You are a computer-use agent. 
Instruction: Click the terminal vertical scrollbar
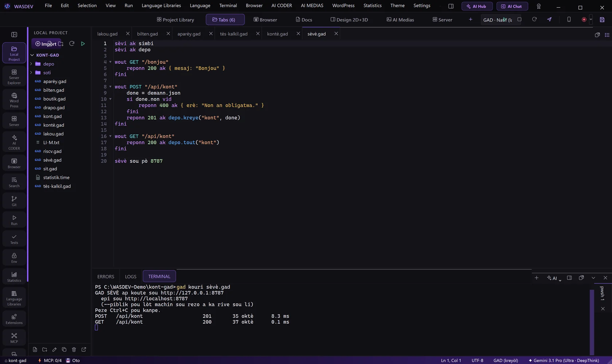click(592, 322)
